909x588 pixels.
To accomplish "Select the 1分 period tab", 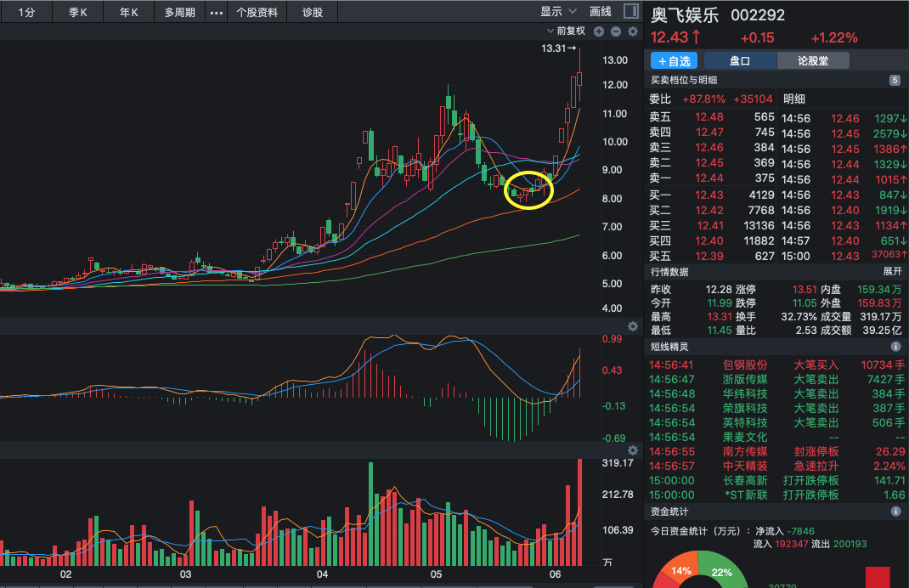I will pos(26,12).
